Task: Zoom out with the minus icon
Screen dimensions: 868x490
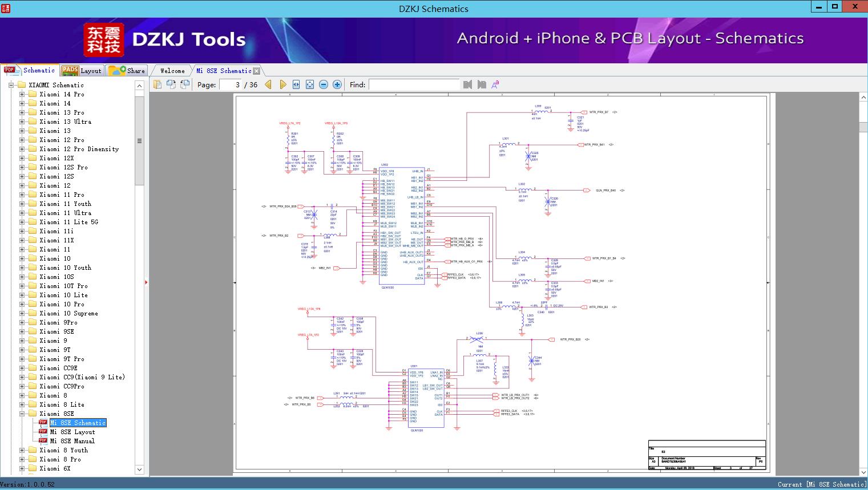Action: (324, 84)
